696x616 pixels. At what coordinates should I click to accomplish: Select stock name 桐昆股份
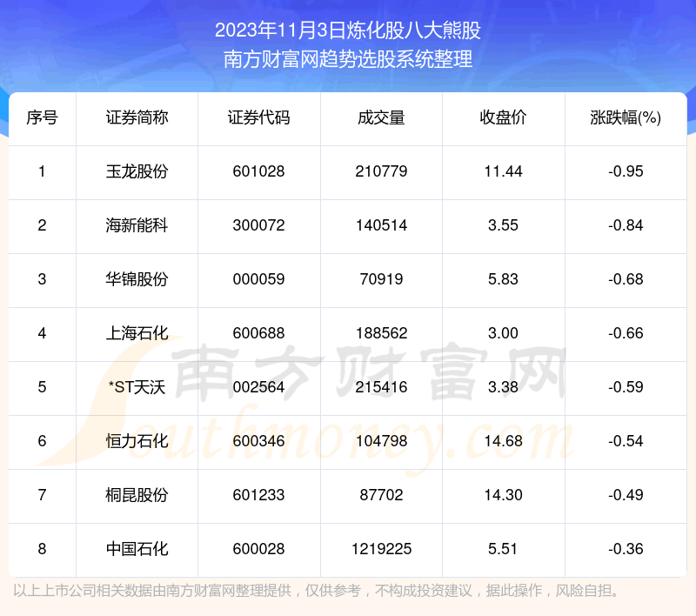137,495
